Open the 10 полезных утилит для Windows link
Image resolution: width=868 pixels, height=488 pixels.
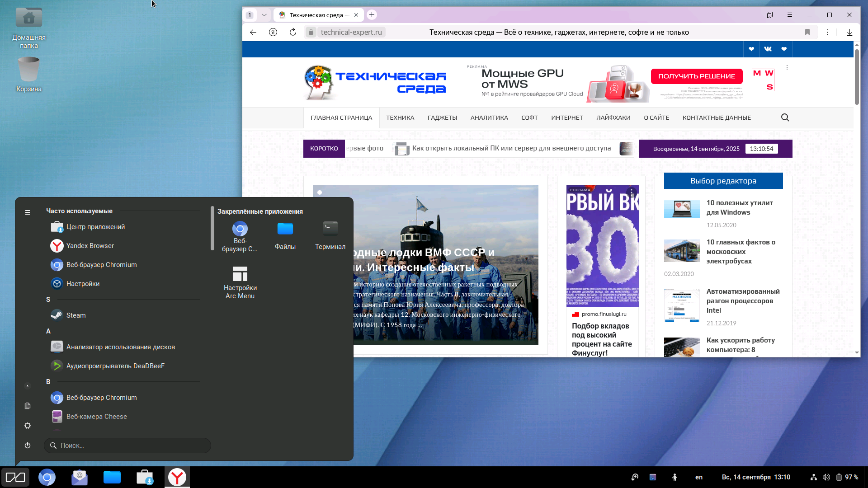click(740, 207)
